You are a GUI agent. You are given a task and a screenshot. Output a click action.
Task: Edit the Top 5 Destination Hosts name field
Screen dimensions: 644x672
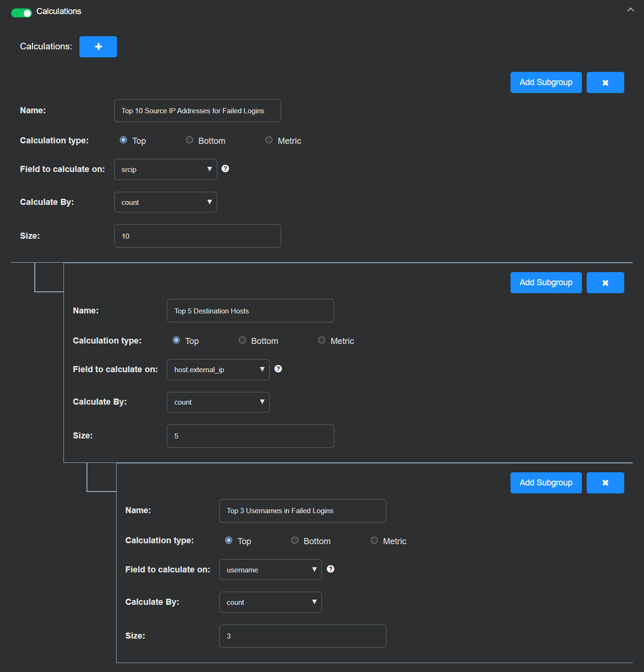[x=250, y=311]
